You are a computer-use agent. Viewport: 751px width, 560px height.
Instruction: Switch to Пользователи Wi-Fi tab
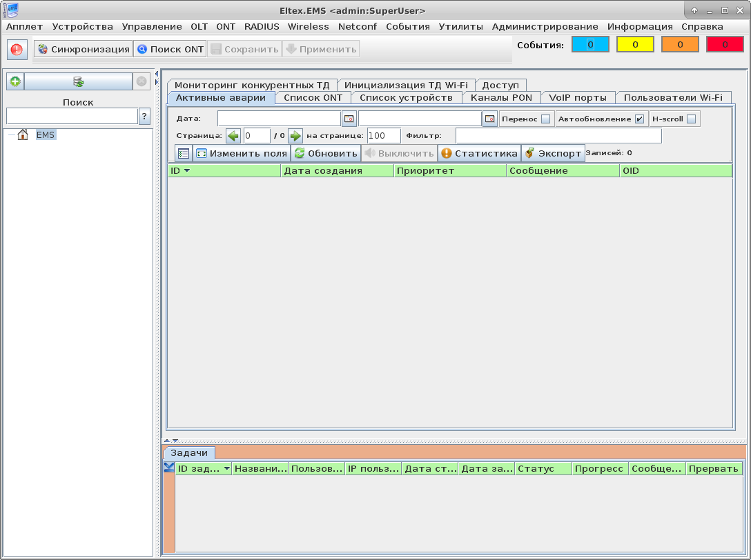(673, 98)
